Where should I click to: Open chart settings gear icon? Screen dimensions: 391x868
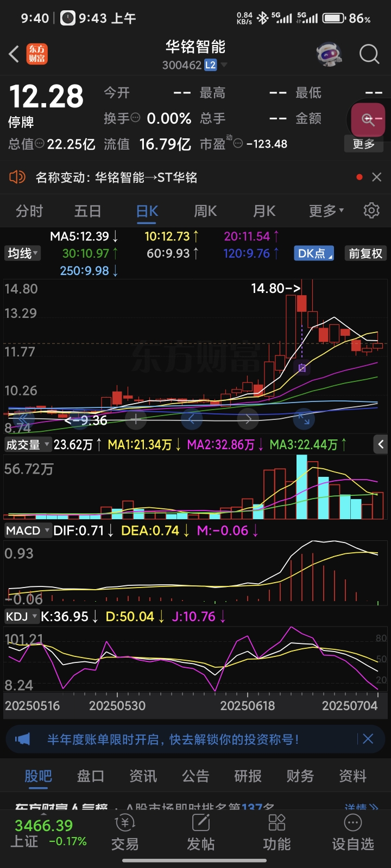pos(371,210)
